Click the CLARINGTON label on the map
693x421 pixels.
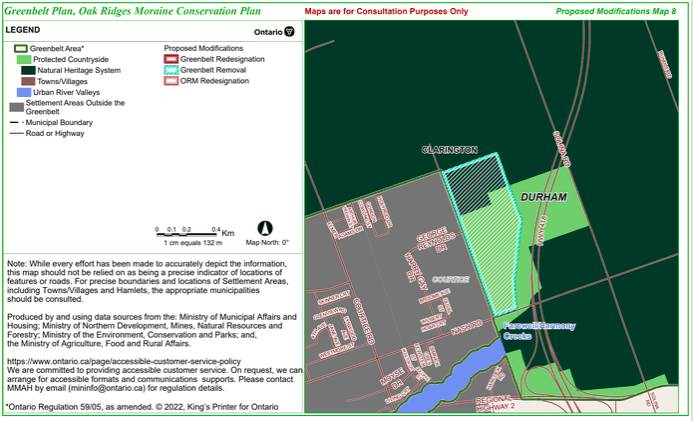tap(448, 149)
